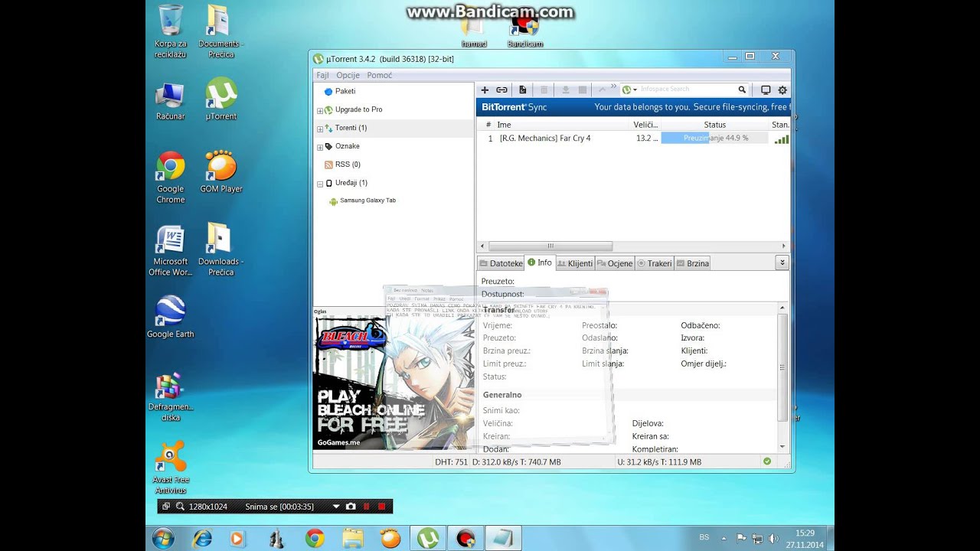The width and height of the screenshot is (980, 551).
Task: Select RSS (0) feed item
Action: tap(348, 165)
